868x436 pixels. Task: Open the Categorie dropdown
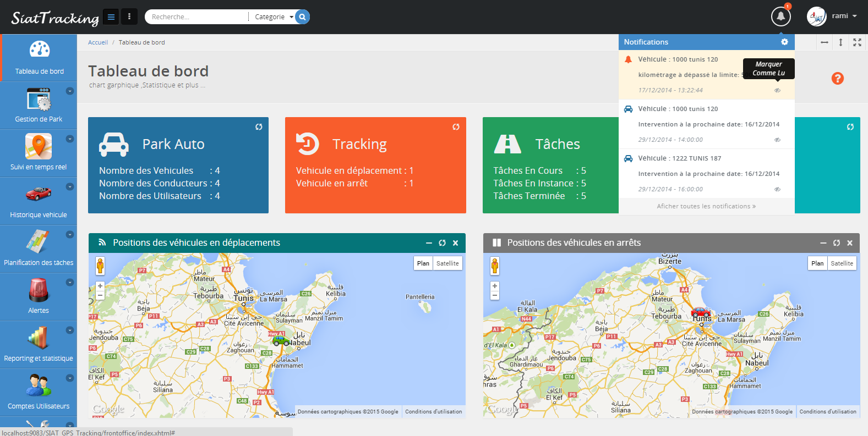click(x=274, y=17)
